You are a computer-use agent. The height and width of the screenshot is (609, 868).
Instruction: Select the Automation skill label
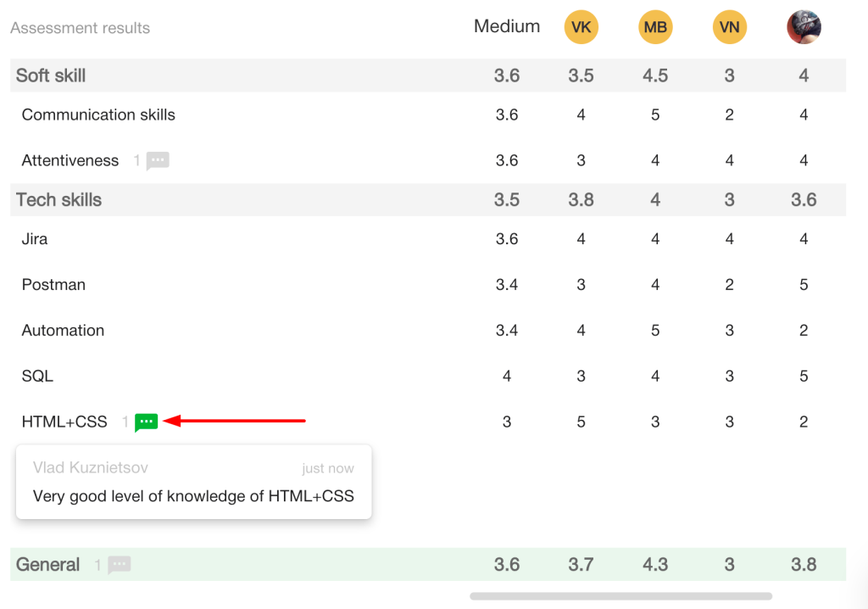coord(63,330)
